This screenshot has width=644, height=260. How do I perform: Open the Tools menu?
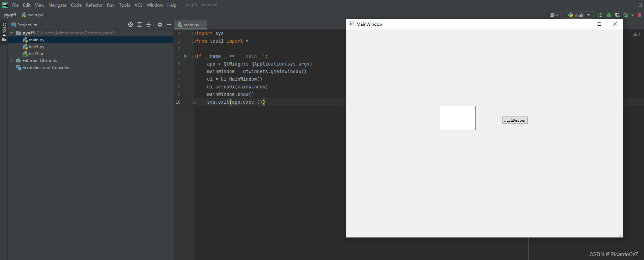pyautogui.click(x=124, y=5)
